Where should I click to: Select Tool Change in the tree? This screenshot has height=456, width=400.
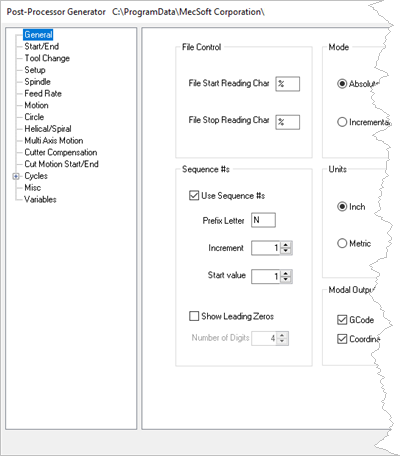[x=47, y=58]
